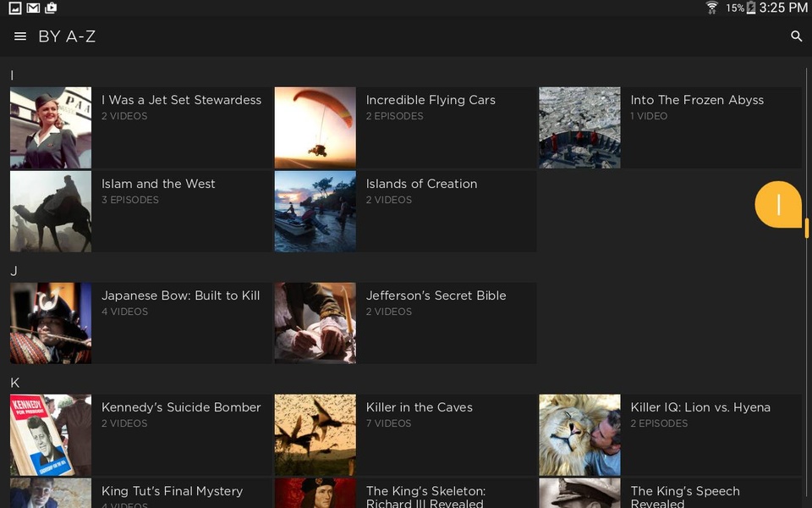812x508 pixels.
Task: Select 'Killer IQ: Lion vs. Hyena' title
Action: (x=700, y=407)
